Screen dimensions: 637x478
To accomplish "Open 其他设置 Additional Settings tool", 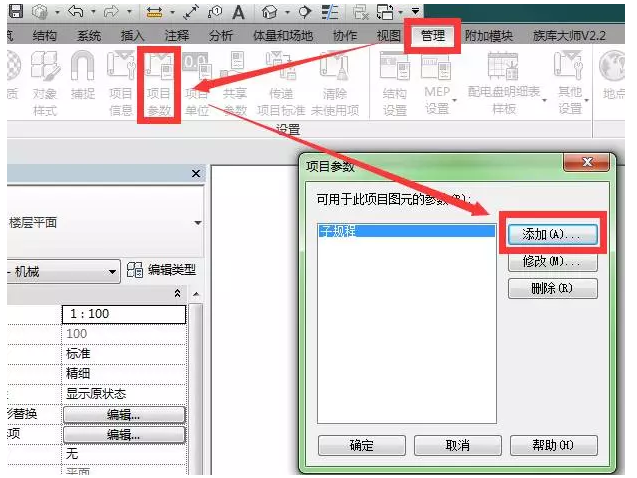I will pyautogui.click(x=570, y=83).
